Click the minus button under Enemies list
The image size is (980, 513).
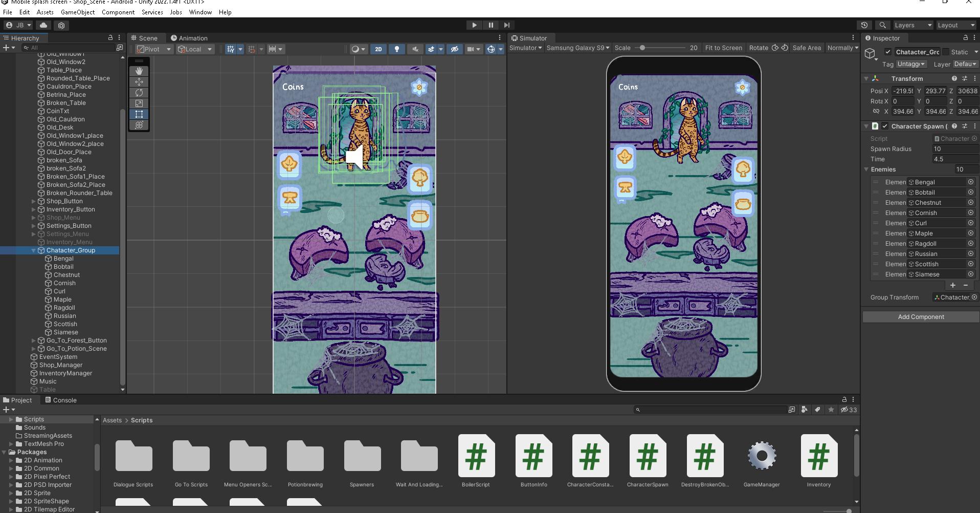(966, 285)
